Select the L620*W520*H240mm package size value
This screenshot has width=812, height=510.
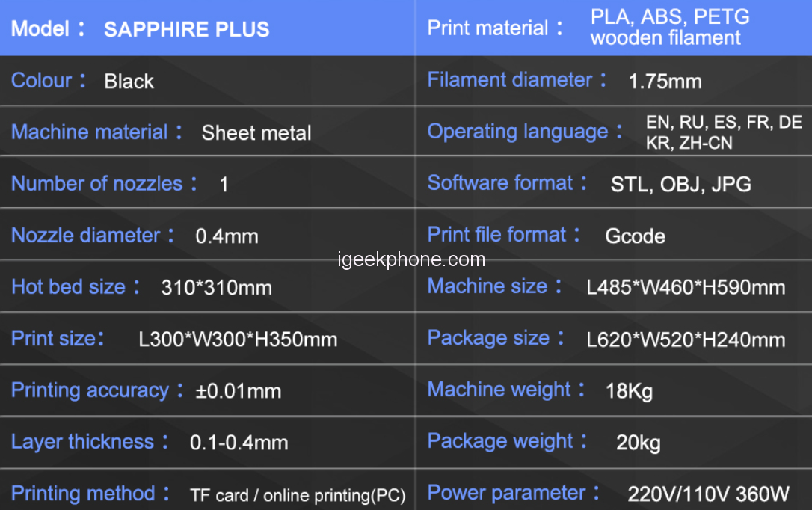click(x=686, y=340)
